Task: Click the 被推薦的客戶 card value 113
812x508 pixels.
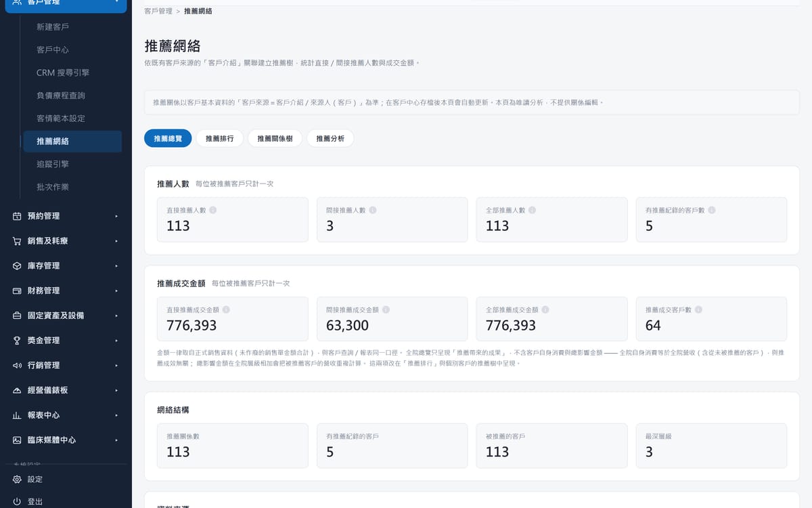Action: pos(497,452)
